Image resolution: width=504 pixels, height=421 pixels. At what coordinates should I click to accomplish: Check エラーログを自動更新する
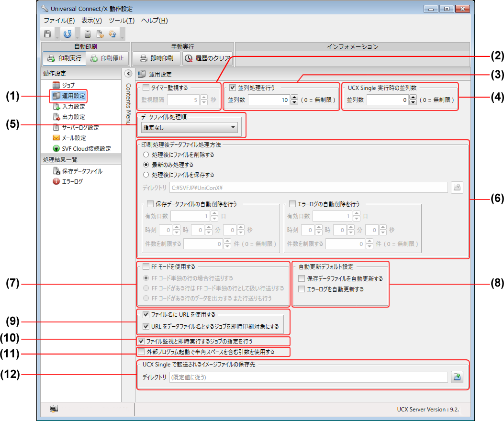pos(302,289)
